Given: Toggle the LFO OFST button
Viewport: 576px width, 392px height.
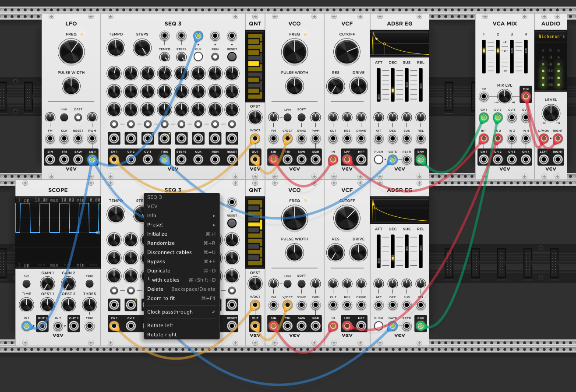Looking at the screenshot, I should coord(78,117).
